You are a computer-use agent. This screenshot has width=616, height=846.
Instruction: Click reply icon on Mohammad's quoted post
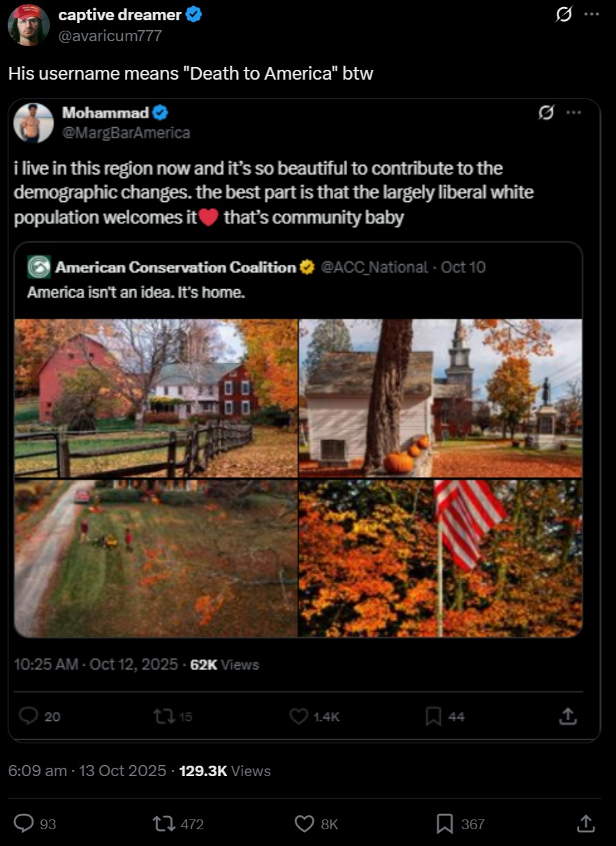pos(29,716)
